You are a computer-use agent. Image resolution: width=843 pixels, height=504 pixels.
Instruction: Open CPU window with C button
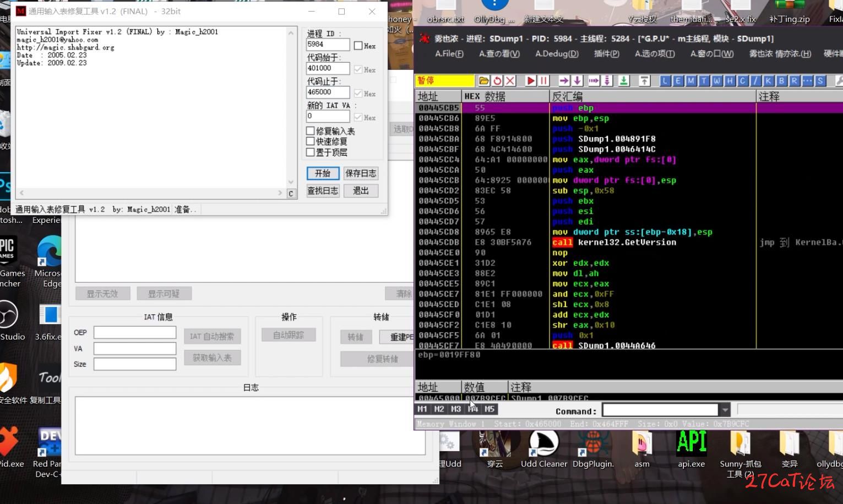click(743, 81)
